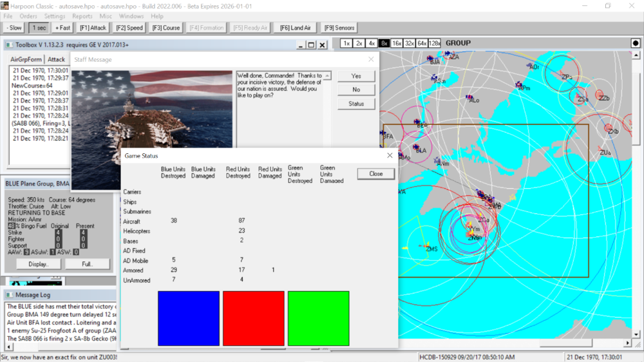Click the Full.. button in the unit panel
Screen dimensions: 644x362
[x=87, y=264]
